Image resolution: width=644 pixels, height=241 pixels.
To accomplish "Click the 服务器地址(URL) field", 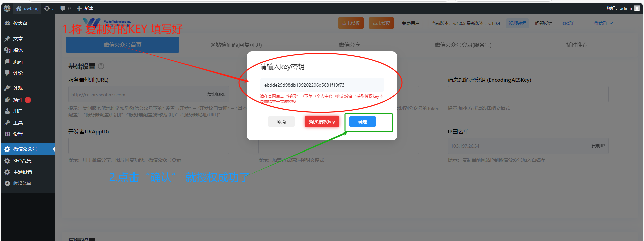I will click(149, 94).
